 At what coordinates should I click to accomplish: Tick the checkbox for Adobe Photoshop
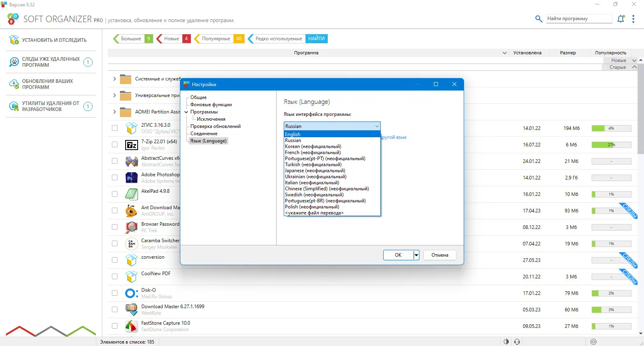click(115, 178)
